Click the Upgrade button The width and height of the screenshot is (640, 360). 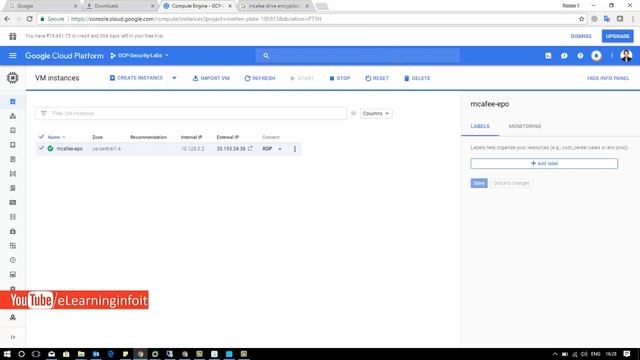click(x=618, y=36)
